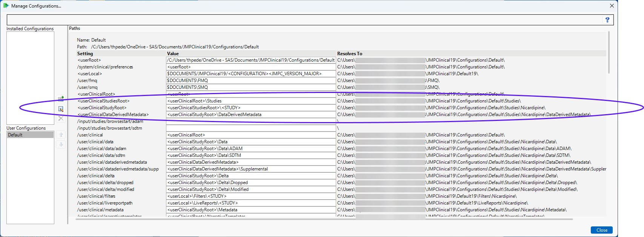Click the JMP Clinical icon in title bar

(6, 6)
